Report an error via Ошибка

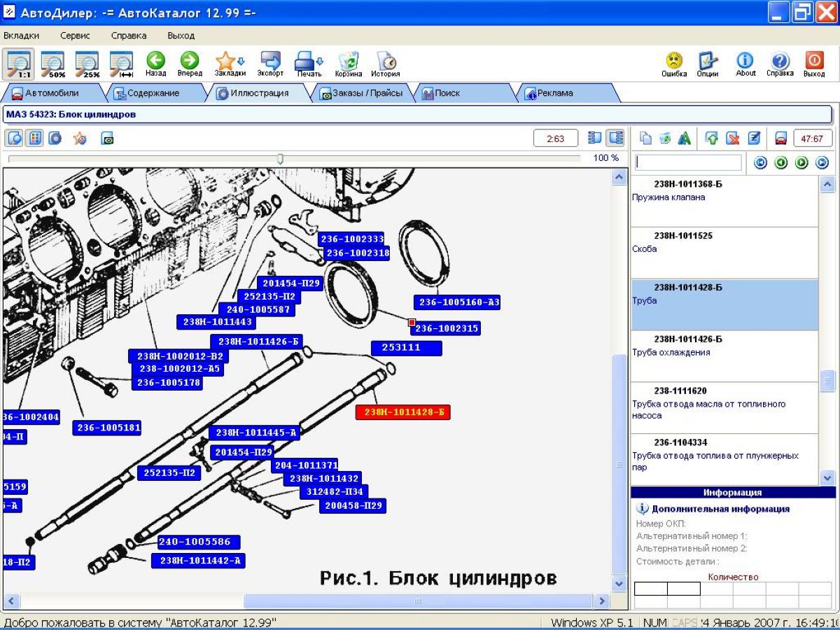coord(674,64)
